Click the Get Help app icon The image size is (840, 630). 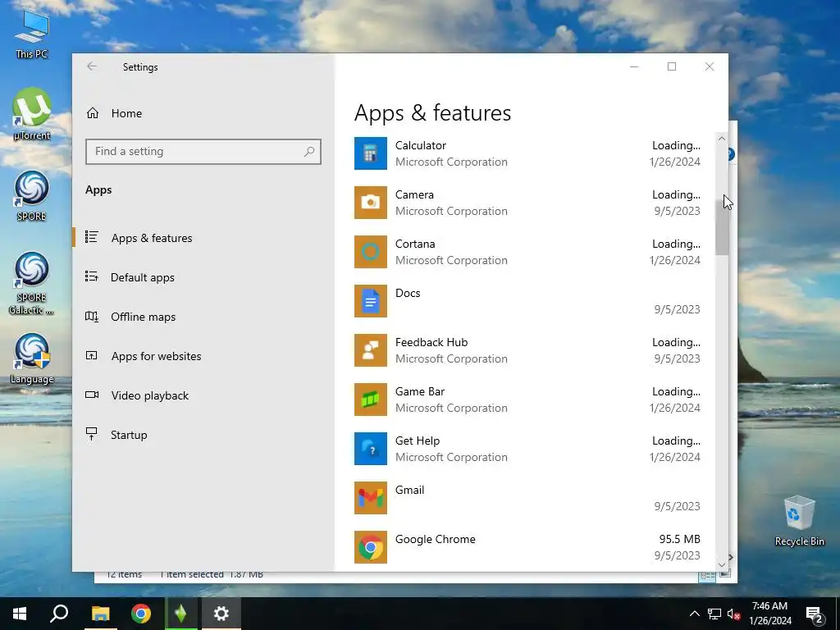[x=371, y=449]
